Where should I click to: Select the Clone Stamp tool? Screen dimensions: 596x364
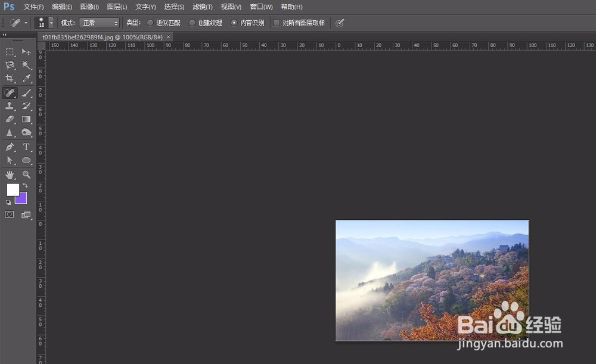pos(10,106)
